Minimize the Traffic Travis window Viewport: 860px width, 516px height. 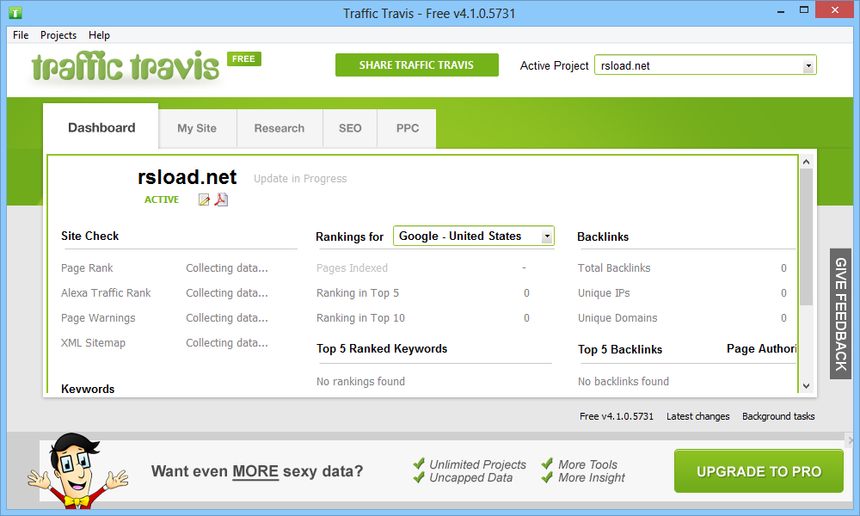(781, 12)
